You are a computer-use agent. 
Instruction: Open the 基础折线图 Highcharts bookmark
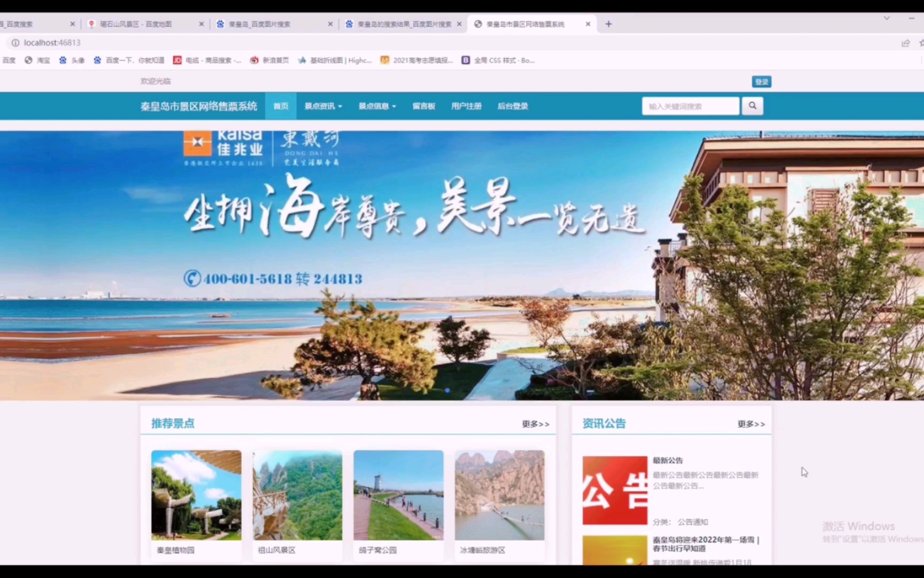pyautogui.click(x=335, y=60)
